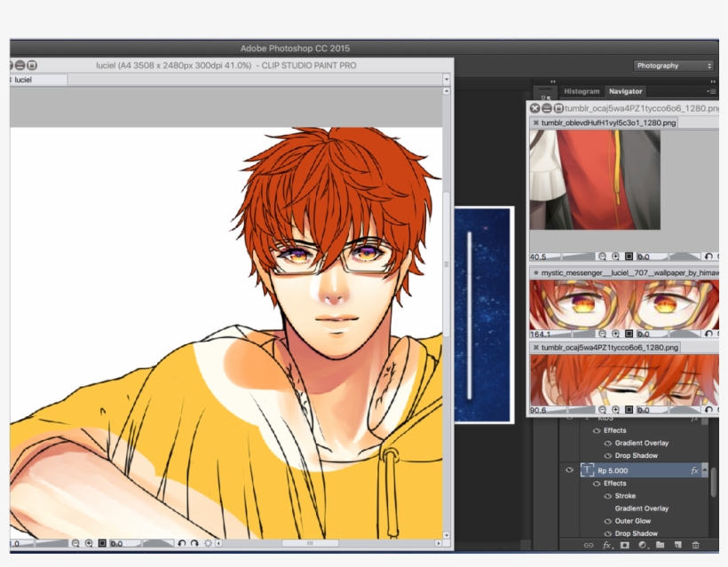Open Stroke effect settings
Viewport: 728px width, 567px height.
click(x=625, y=496)
